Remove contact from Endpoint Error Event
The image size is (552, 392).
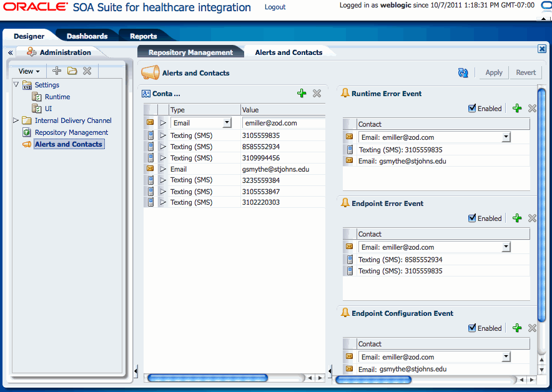click(x=532, y=218)
